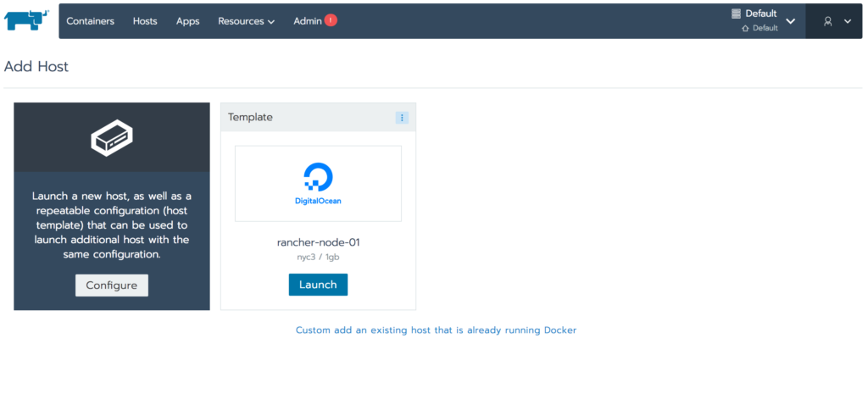The height and width of the screenshot is (399, 868).
Task: Click the environment stack icon beside Default
Action: coord(736,14)
